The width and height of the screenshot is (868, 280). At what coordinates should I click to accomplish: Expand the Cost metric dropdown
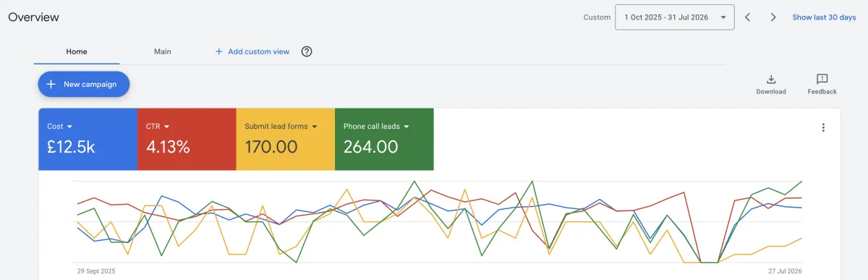pyautogui.click(x=70, y=127)
